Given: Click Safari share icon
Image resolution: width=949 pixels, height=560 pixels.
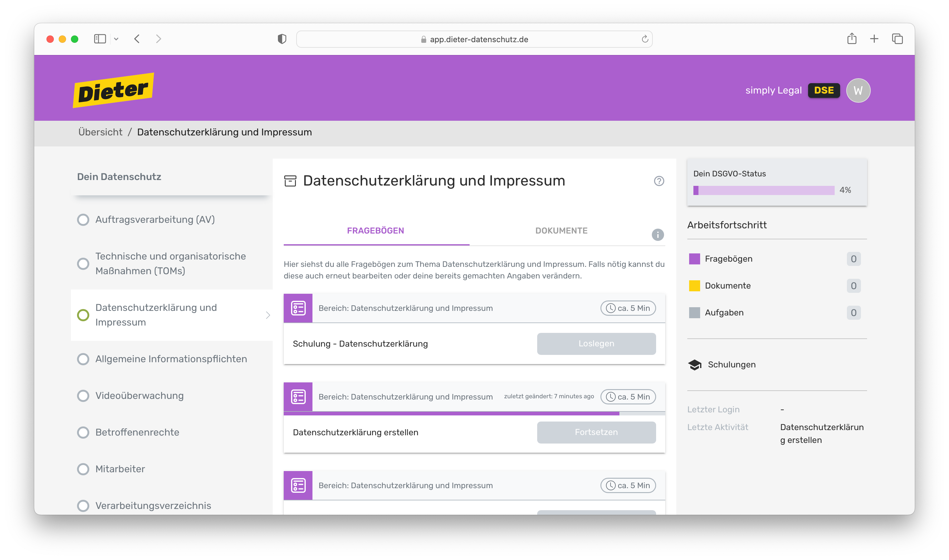Looking at the screenshot, I should pyautogui.click(x=852, y=39).
